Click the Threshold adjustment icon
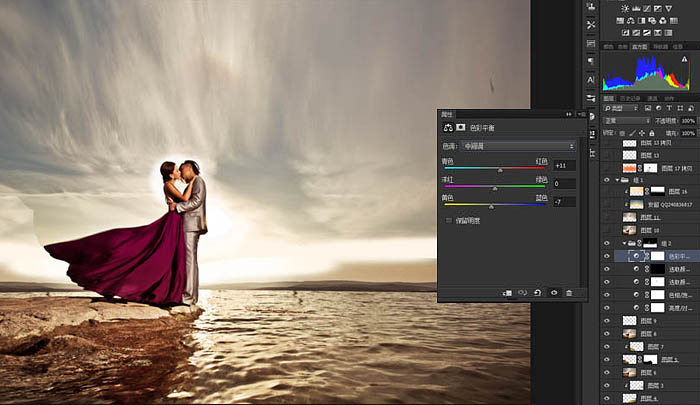The height and width of the screenshot is (405, 700). tap(647, 33)
